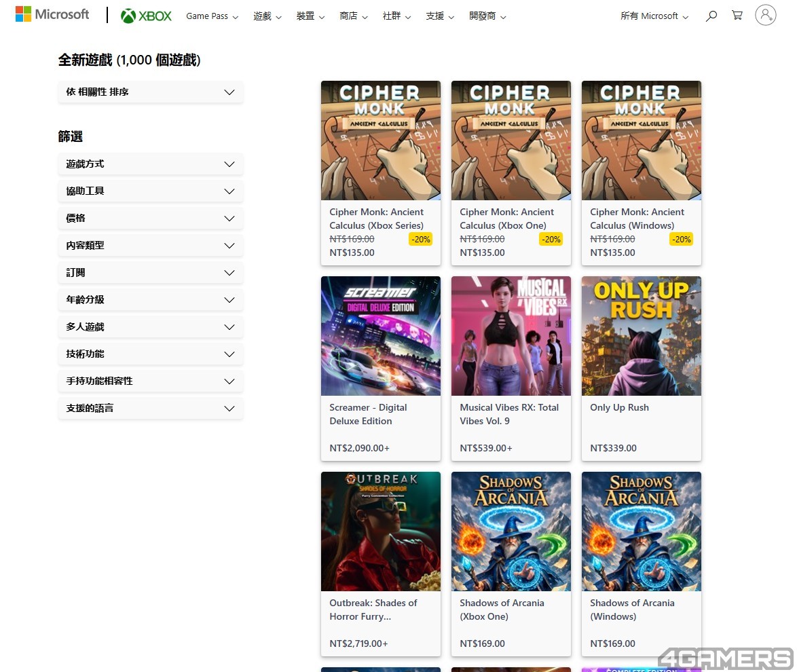Click the Outbreak: Shades of Horror thumbnail

click(x=380, y=531)
